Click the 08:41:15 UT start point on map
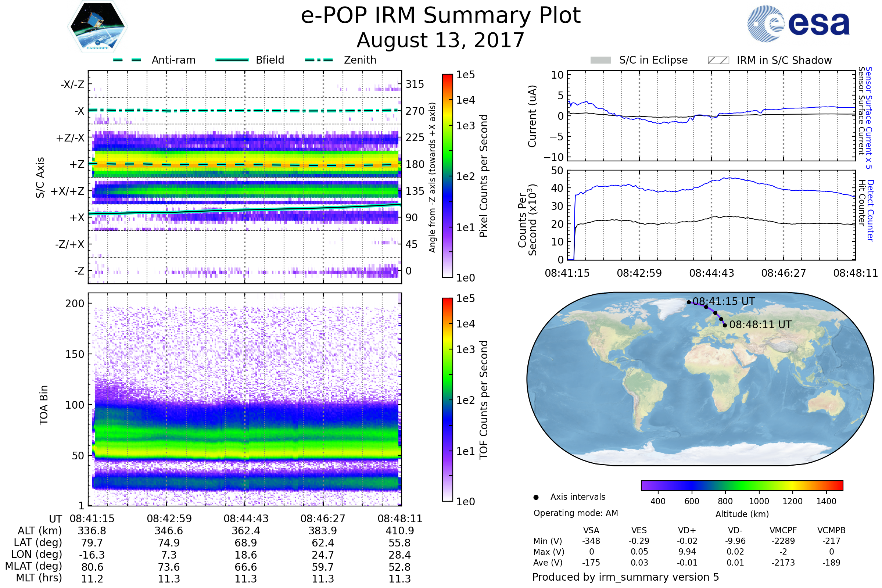Viewport: 882px width, 588px height. click(x=689, y=302)
